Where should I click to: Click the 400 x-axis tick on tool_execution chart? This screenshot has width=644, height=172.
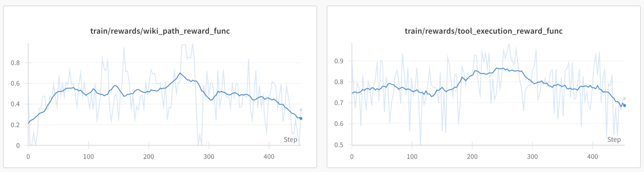pyautogui.click(x=593, y=157)
